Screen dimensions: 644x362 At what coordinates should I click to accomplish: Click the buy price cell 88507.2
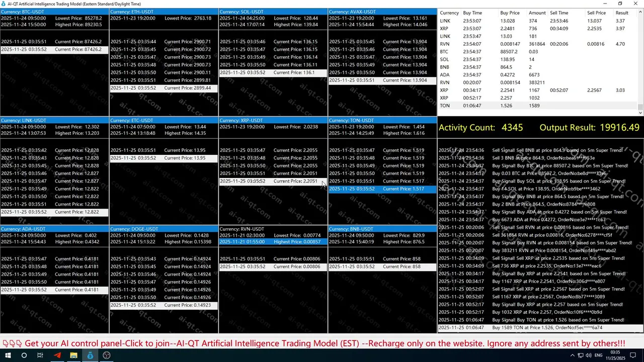[510, 51]
